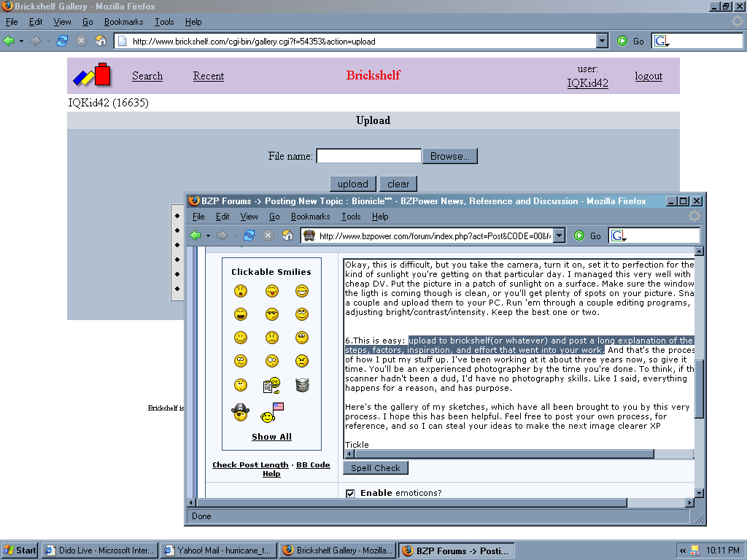Click File name input field
Image resolution: width=747 pixels, height=560 pixels.
pyautogui.click(x=368, y=156)
